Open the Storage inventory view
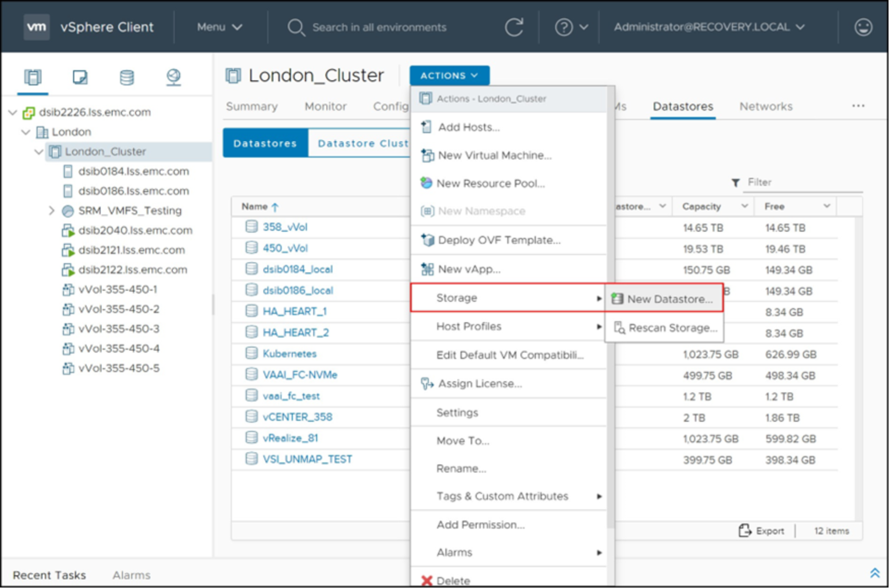Viewport: 889px width, 588px height. [127, 77]
